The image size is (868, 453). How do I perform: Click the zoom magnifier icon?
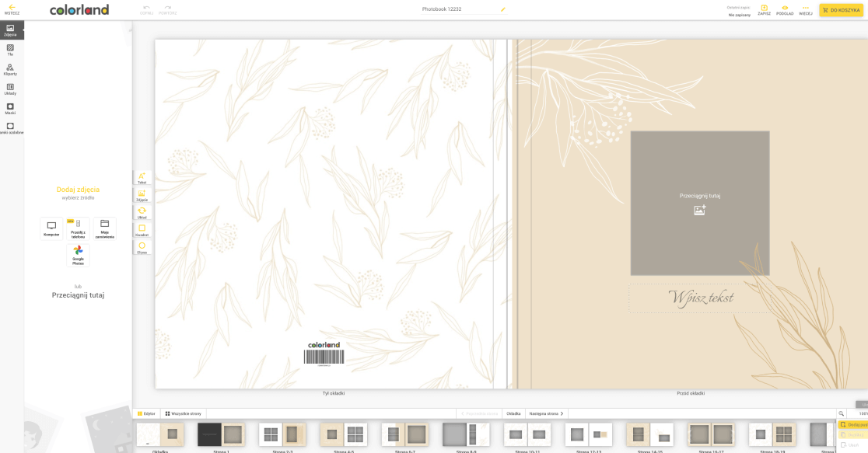click(x=841, y=413)
